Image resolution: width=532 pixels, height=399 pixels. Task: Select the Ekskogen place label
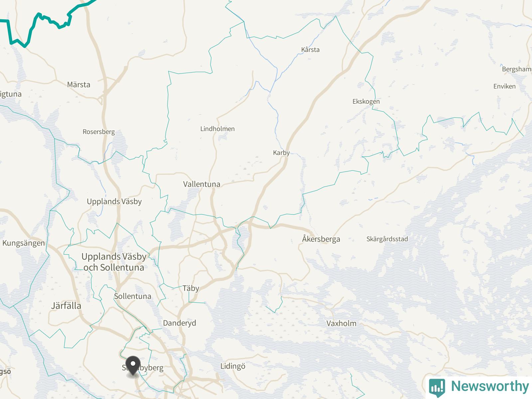coord(366,101)
